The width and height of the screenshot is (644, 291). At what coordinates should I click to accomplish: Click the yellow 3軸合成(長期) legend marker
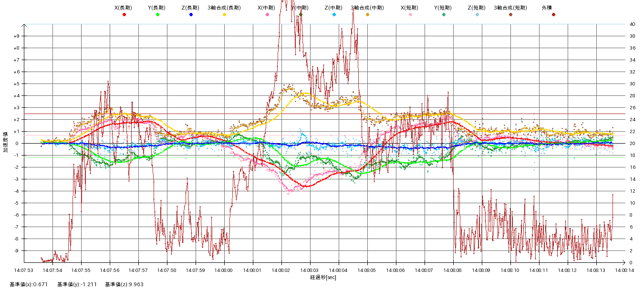click(224, 15)
